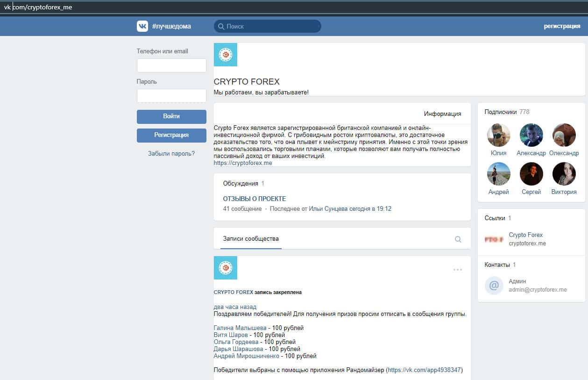
Task: Open the #лучшедома hashtag link
Action: pos(171,26)
